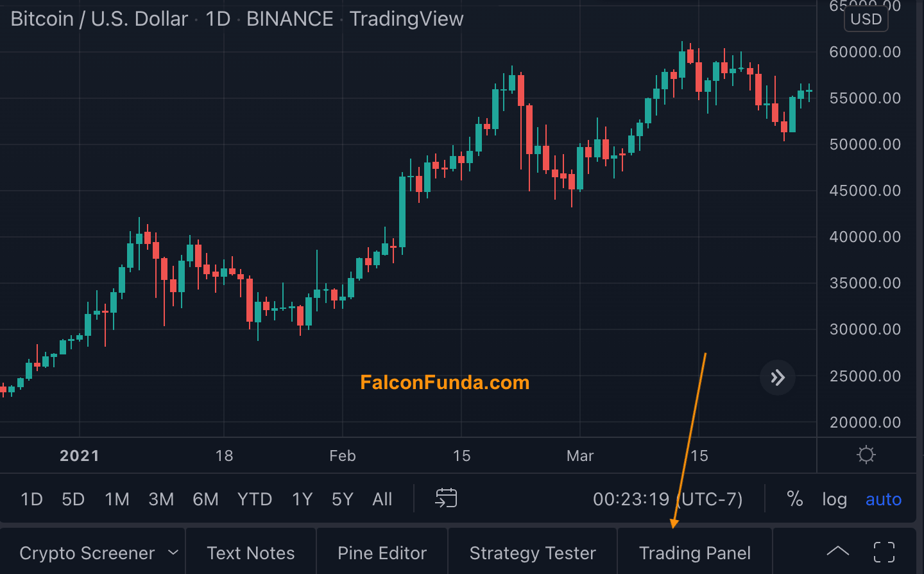This screenshot has height=574, width=924.
Task: Switch to the Pine Editor tab
Action: point(382,553)
